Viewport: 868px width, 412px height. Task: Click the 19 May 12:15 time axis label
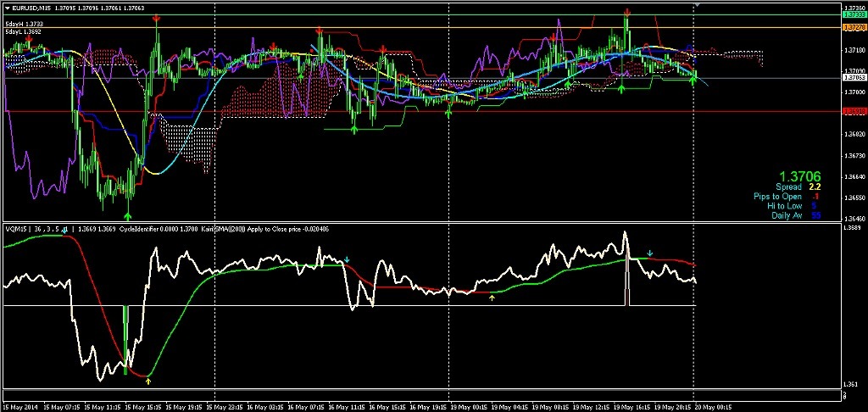point(591,406)
